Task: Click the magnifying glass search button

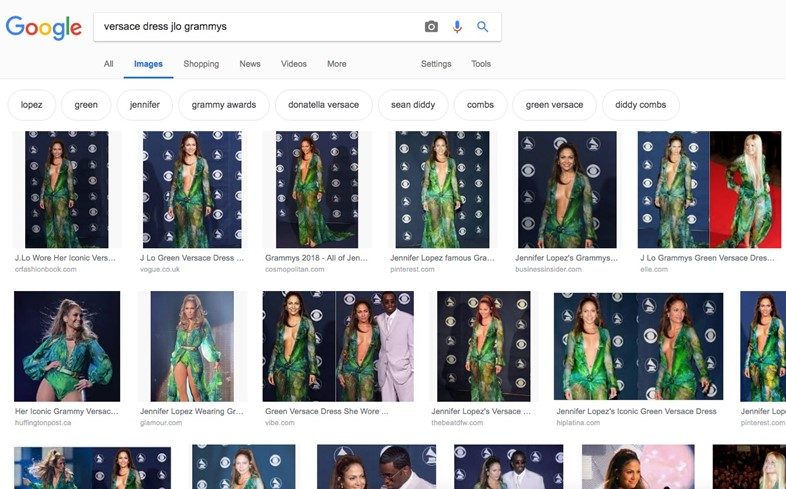Action: 482,27
